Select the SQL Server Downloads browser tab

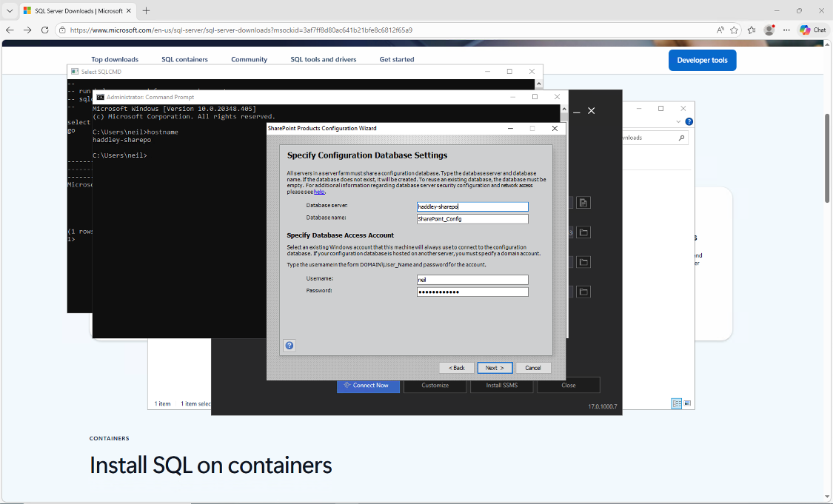(77, 10)
